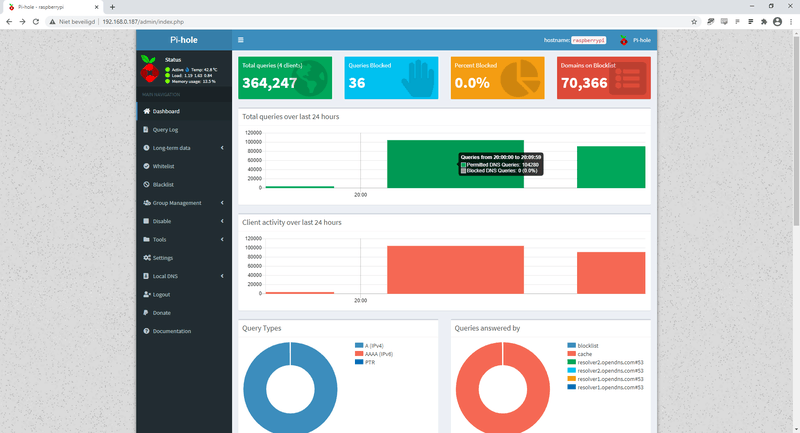Toggle A (IPv4) legend swatch in Query Types
The width and height of the screenshot is (800, 433).
359,346
